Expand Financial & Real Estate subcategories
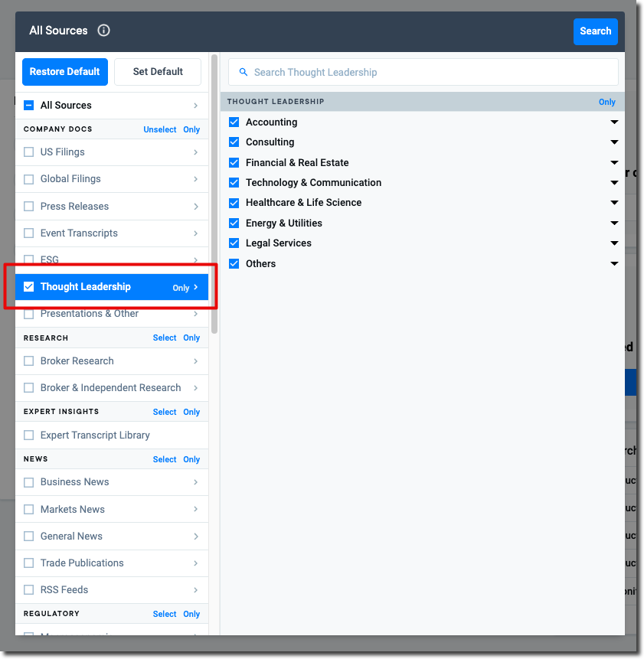The height and width of the screenshot is (659, 644). click(x=614, y=162)
